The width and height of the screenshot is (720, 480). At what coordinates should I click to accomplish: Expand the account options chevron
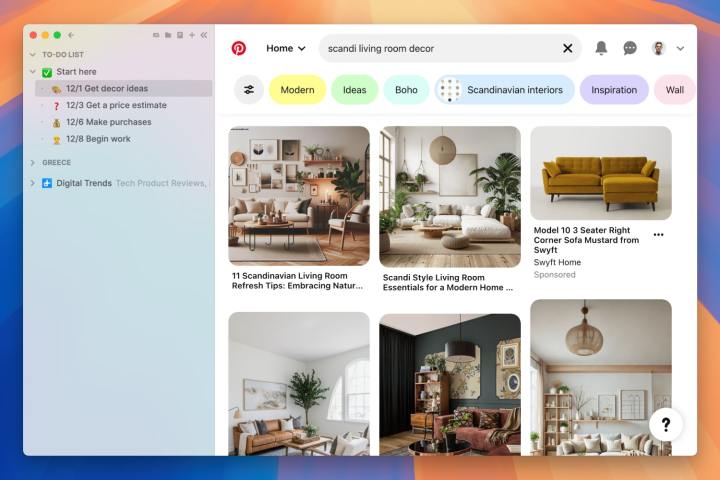[x=681, y=48]
